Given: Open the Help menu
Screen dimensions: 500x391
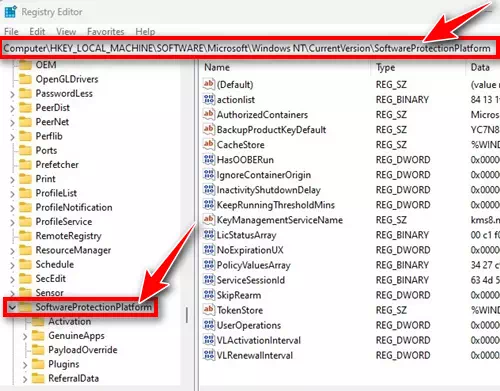Looking at the screenshot, I should click(x=145, y=32).
